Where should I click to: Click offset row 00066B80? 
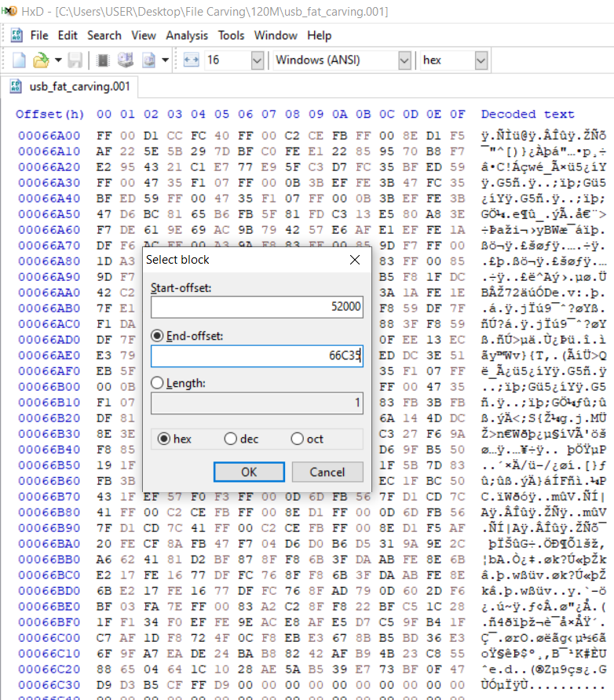(49, 512)
